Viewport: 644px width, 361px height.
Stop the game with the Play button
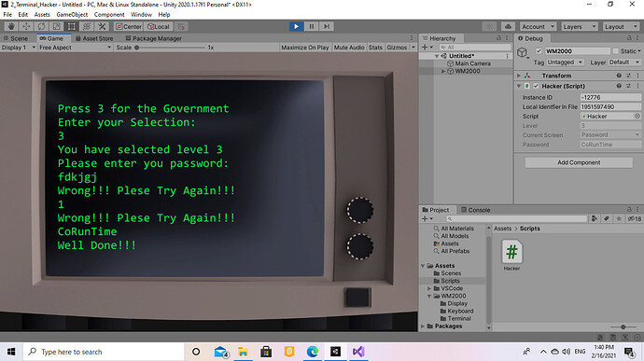tap(296, 26)
